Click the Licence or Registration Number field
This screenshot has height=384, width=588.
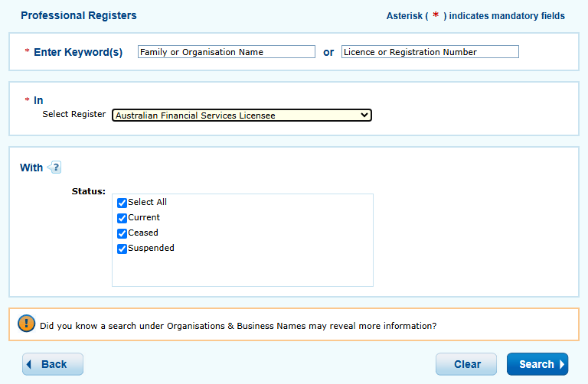tap(430, 52)
